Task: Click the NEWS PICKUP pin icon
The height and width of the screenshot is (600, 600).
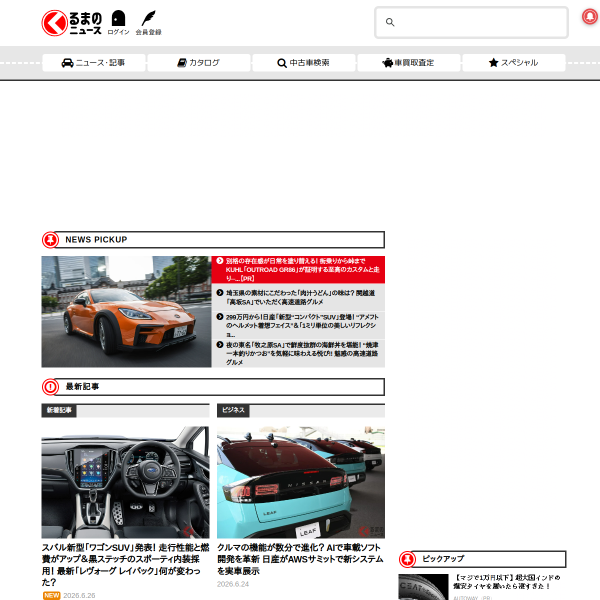Action: pyautogui.click(x=50, y=240)
